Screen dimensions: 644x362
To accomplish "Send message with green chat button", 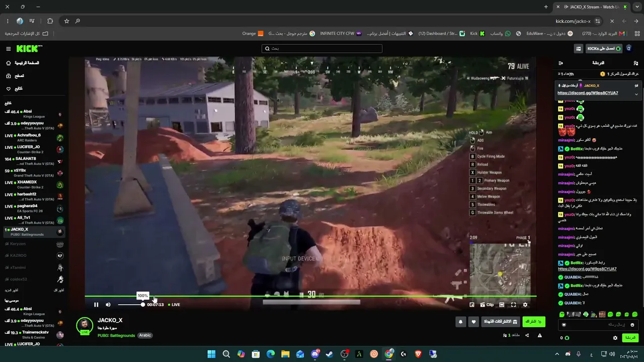I will pyautogui.click(x=630, y=338).
